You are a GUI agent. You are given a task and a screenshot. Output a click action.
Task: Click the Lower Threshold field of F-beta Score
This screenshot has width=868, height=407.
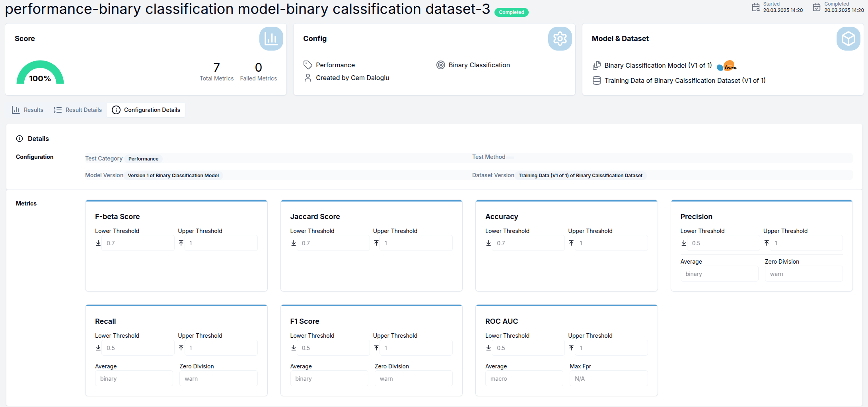138,243
